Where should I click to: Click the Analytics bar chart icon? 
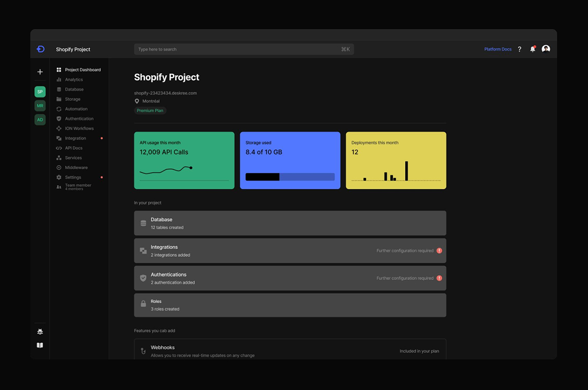(59, 80)
